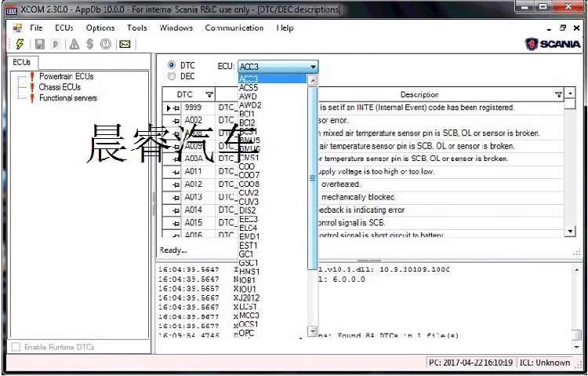Open the Help menu

[x=285, y=27]
